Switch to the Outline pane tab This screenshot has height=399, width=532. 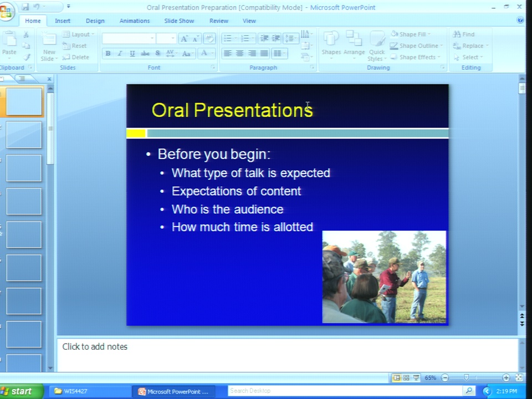coord(22,79)
